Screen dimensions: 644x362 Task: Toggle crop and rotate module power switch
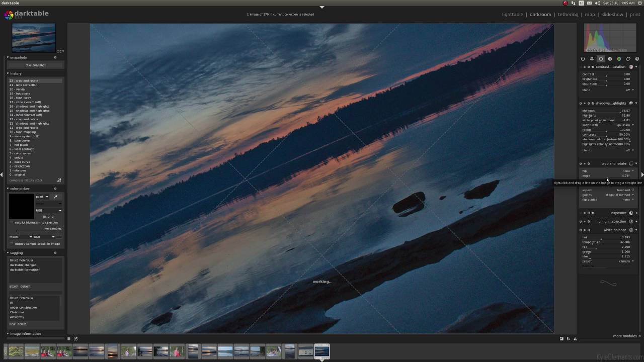point(581,164)
